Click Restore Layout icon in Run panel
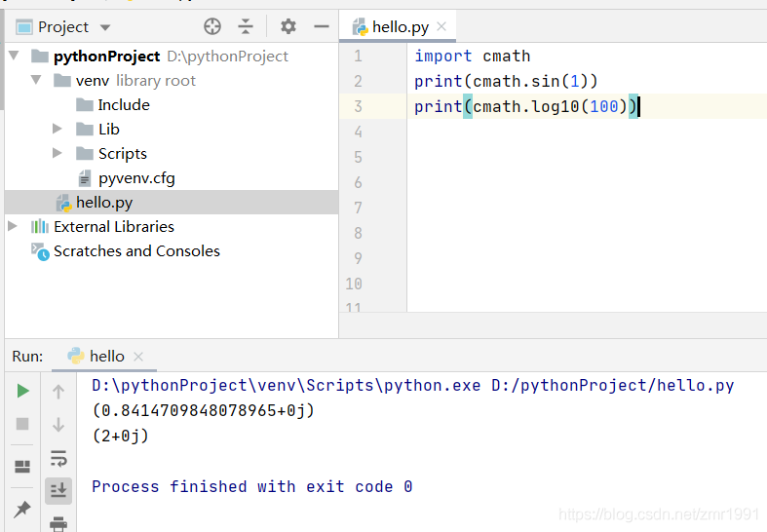 (22, 467)
